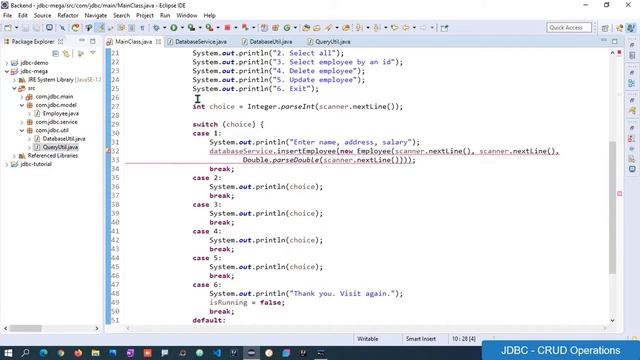Open the Project menu
This screenshot has height=360, width=640.
click(x=144, y=16)
